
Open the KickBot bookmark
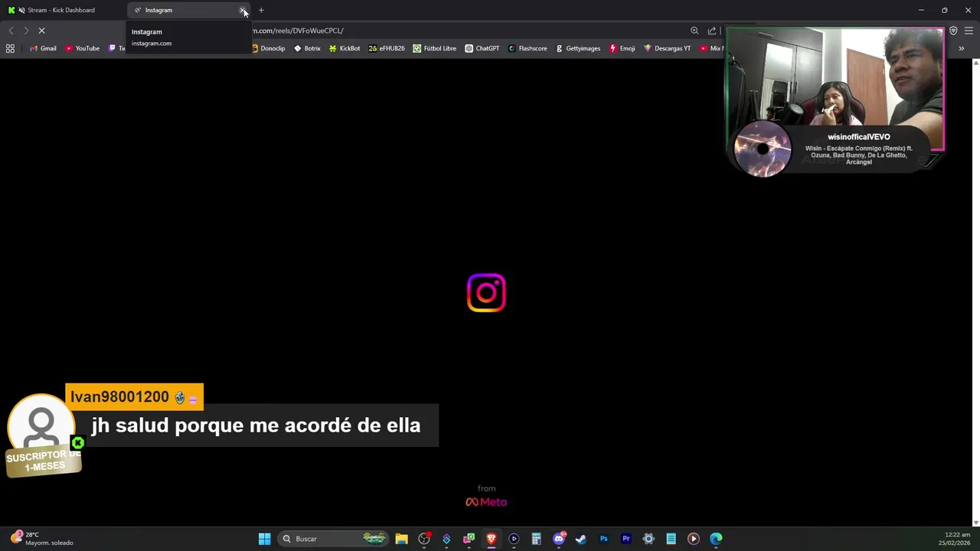[x=345, y=48]
